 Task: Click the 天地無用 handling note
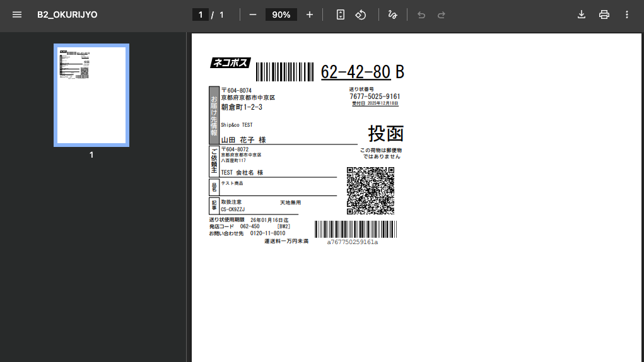pyautogui.click(x=290, y=202)
